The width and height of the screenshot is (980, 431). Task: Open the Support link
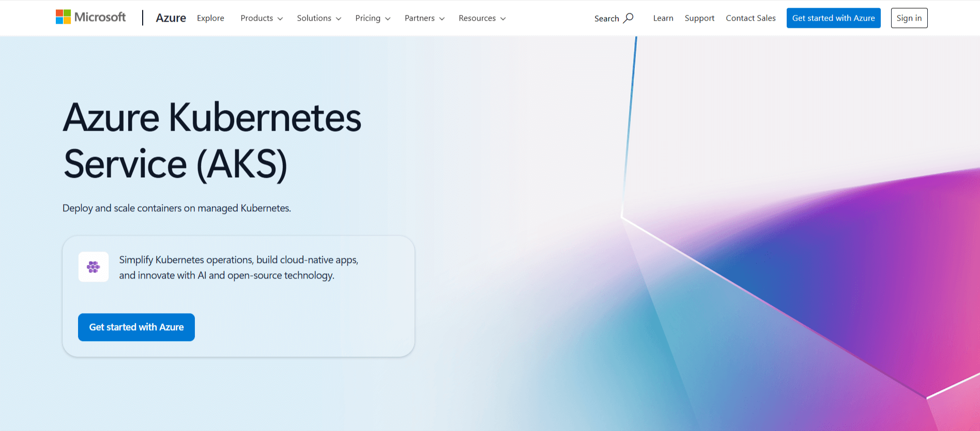[699, 18]
